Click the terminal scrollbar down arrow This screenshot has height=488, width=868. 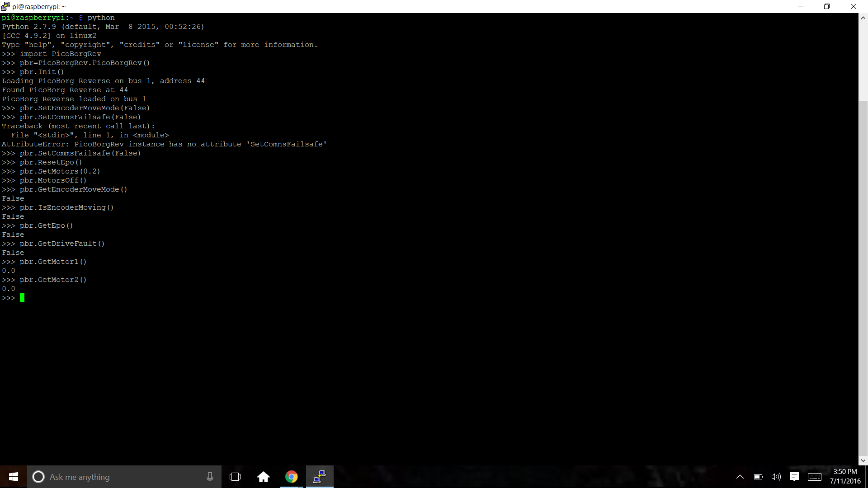(x=863, y=460)
